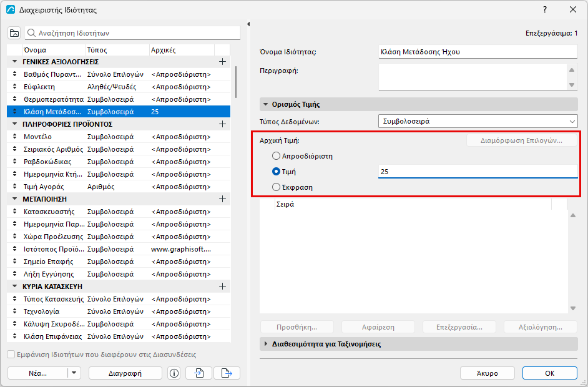Click in the Όνομα Ιδιότητας text field
Viewport: 588px width, 387px height.
pyautogui.click(x=478, y=52)
